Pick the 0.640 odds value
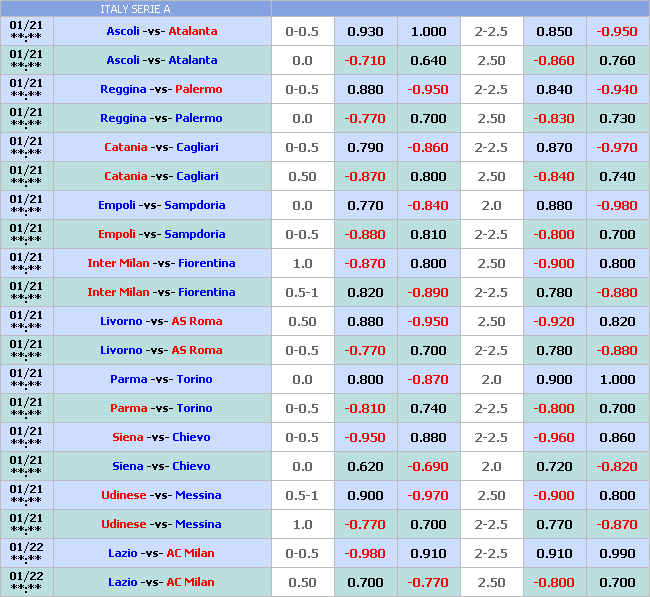This screenshot has width=650, height=597. point(428,60)
